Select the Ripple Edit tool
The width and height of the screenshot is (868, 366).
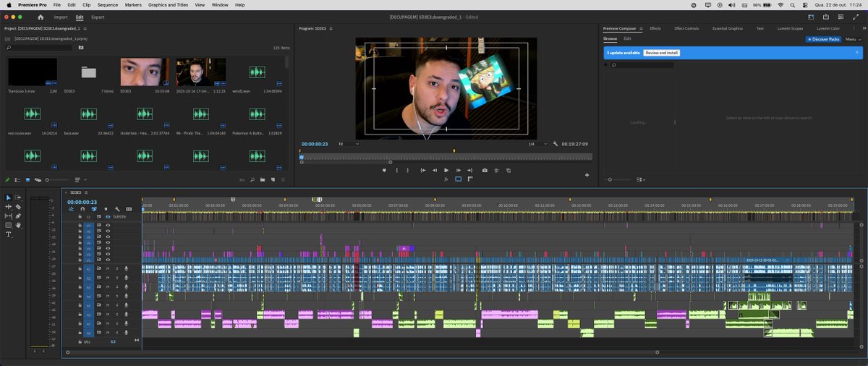(x=9, y=207)
